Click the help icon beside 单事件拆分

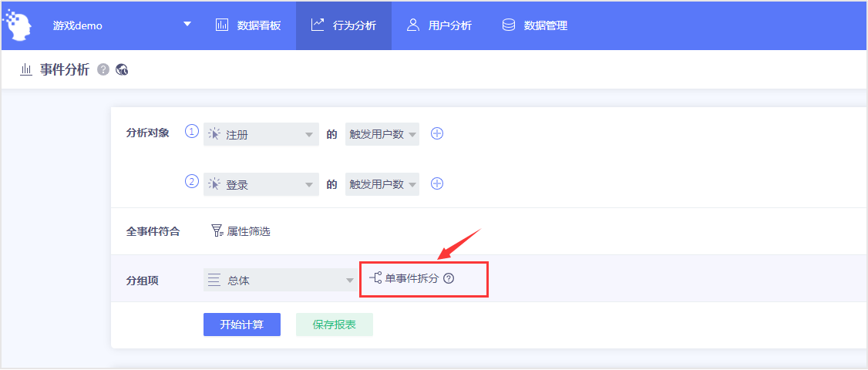449,278
